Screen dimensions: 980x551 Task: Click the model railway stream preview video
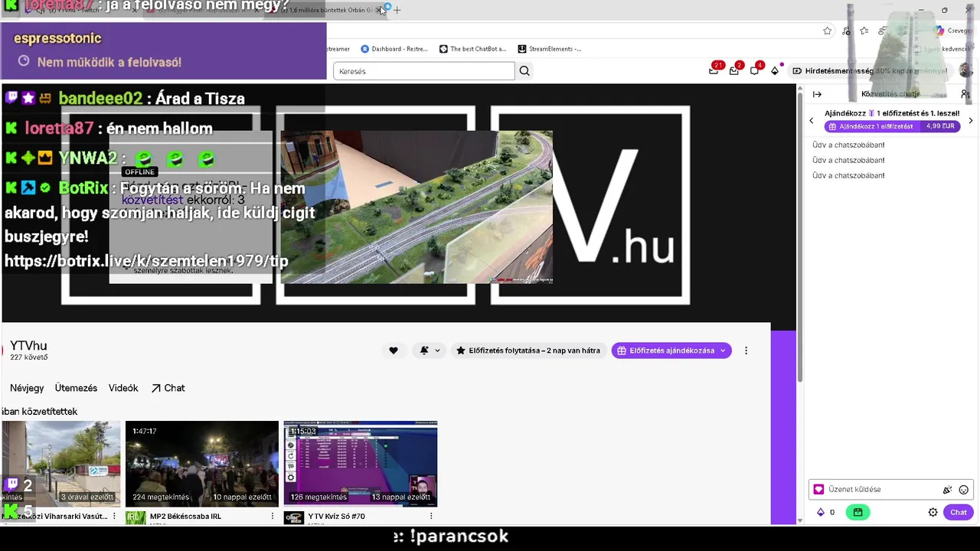point(416,207)
